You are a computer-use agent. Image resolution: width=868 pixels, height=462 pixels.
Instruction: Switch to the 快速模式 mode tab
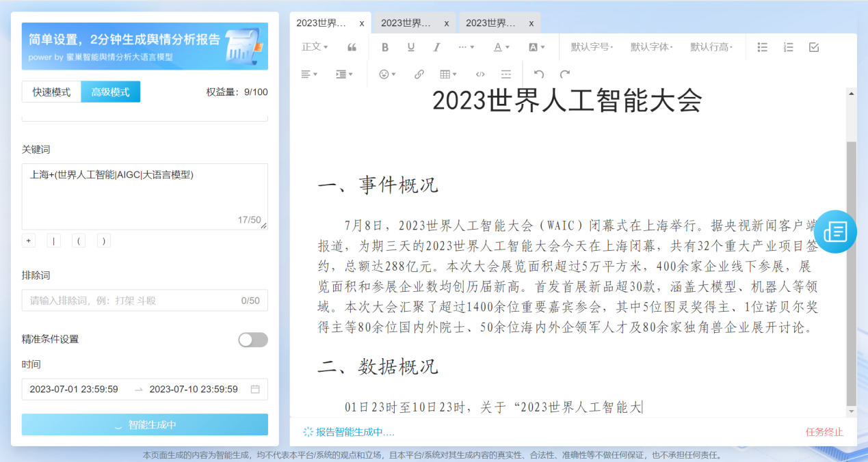coord(51,91)
